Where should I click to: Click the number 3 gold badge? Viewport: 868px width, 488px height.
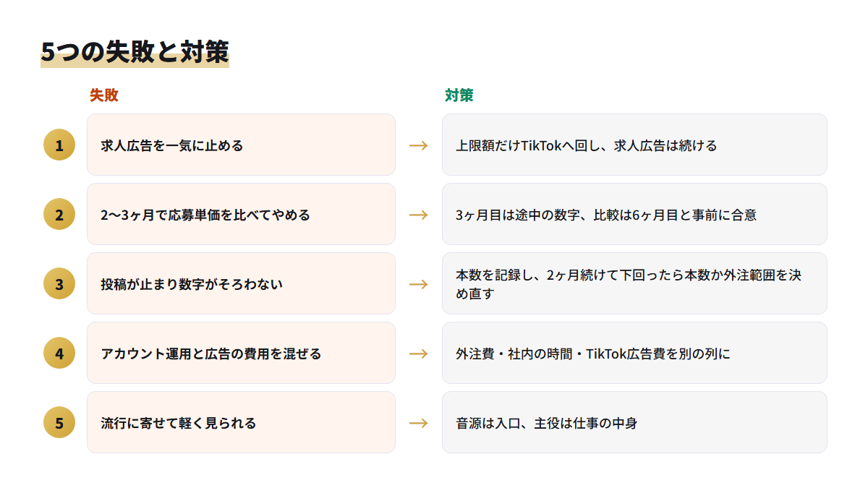coord(59,283)
